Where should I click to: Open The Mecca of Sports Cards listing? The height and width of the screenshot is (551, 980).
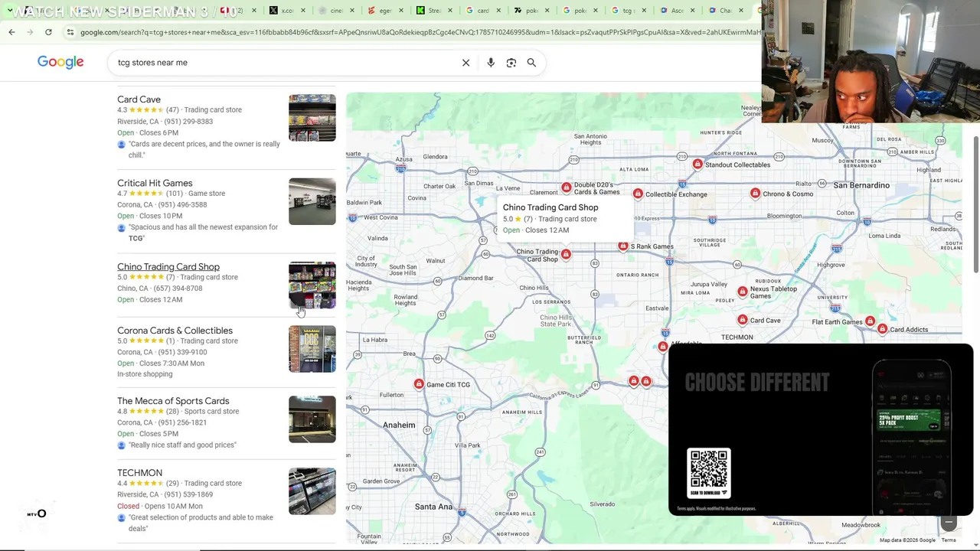tap(173, 401)
